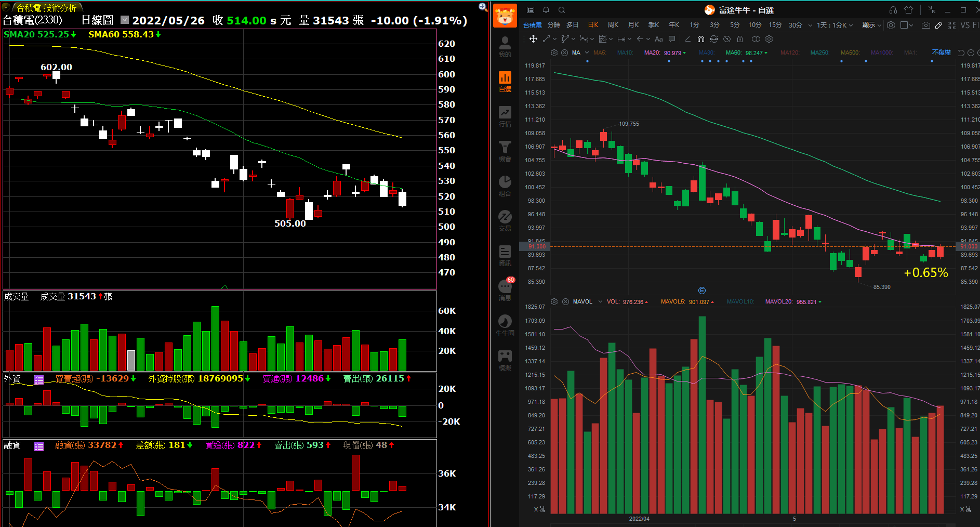
Task: Click the 不復權 adjustment button
Action: coord(941,52)
